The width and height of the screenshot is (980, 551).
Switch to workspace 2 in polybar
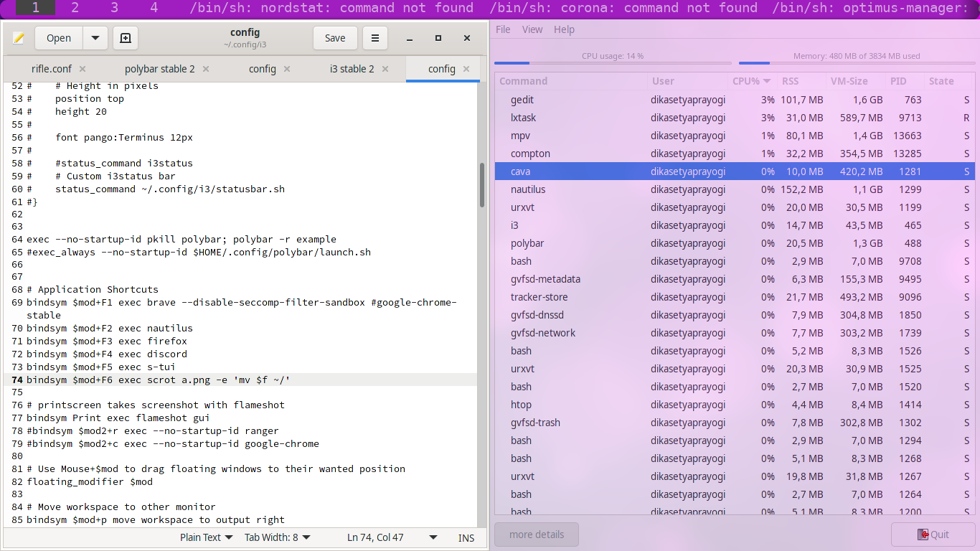(75, 9)
